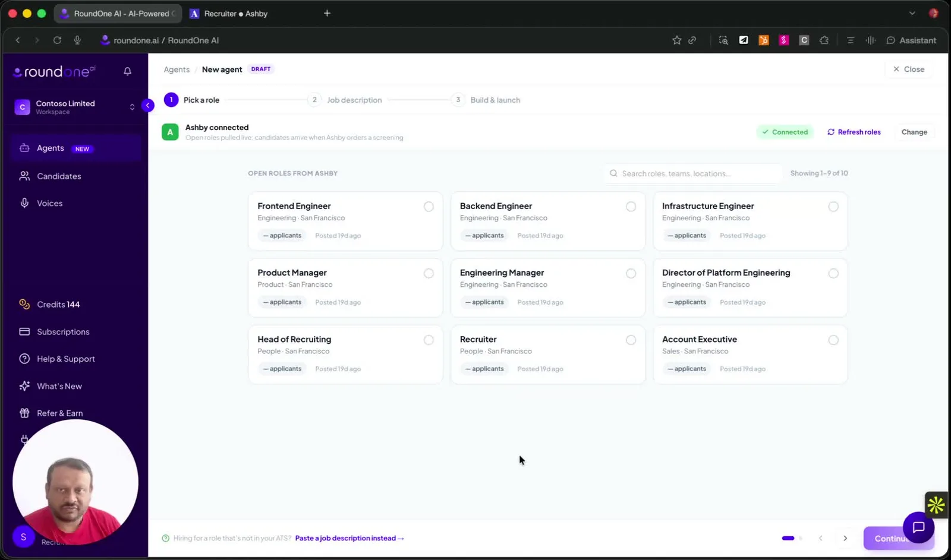The width and height of the screenshot is (951, 560).
Task: Click the green asterisk widget icon
Action: [x=937, y=505]
